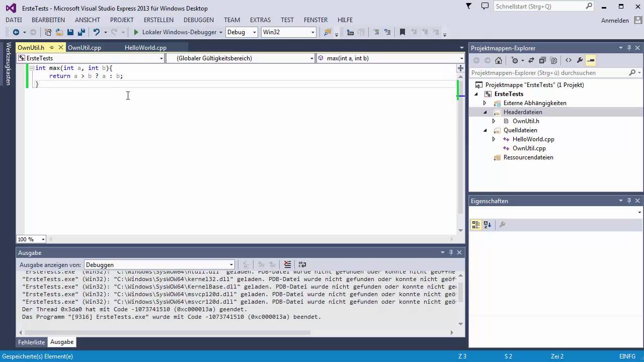The width and height of the screenshot is (644, 362).
Task: Undo last action with toolbar arrow
Action: click(x=97, y=32)
